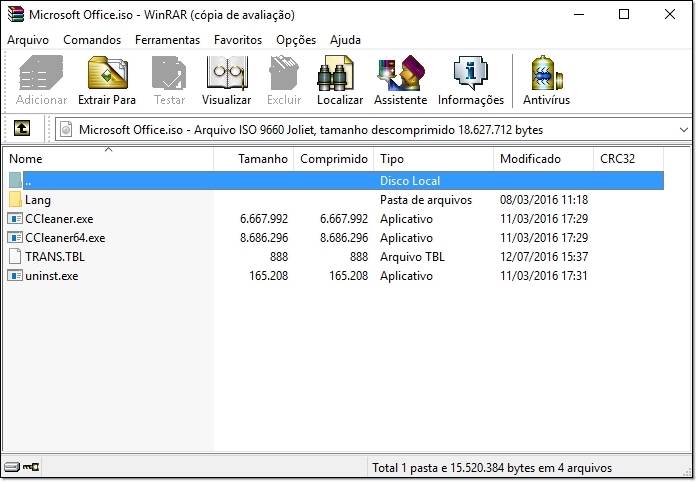The width and height of the screenshot is (697, 482).
Task: Click the CCleaner.exe file icon
Action: click(x=15, y=219)
